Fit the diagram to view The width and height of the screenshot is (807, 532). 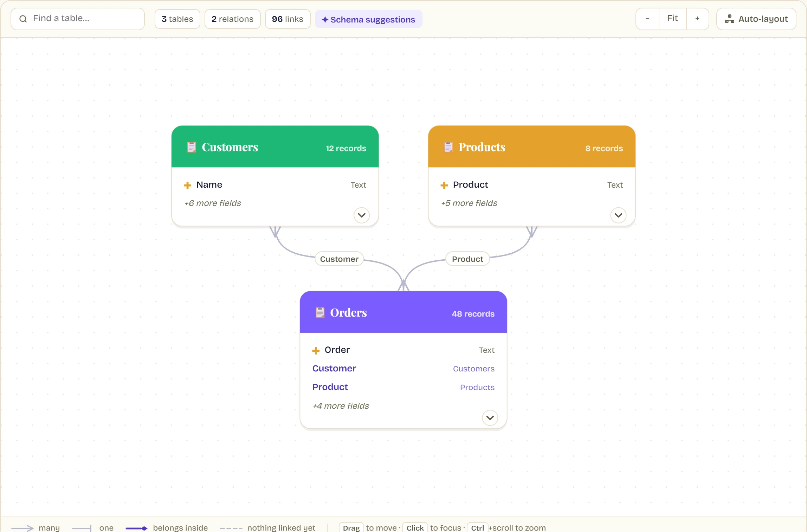tap(672, 19)
